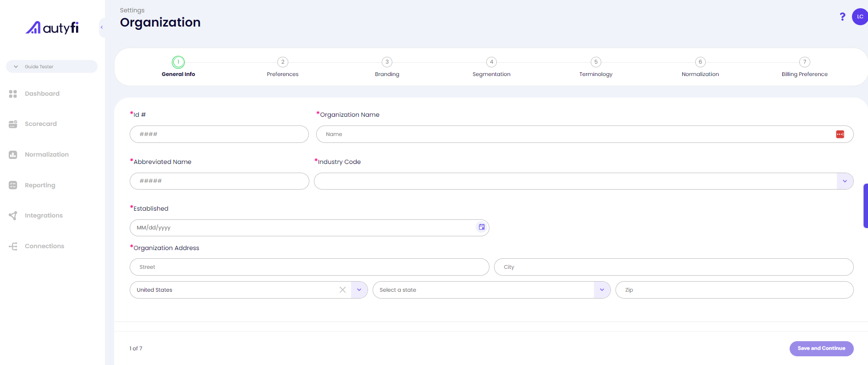Click the City input field
The image size is (868, 365).
674,267
